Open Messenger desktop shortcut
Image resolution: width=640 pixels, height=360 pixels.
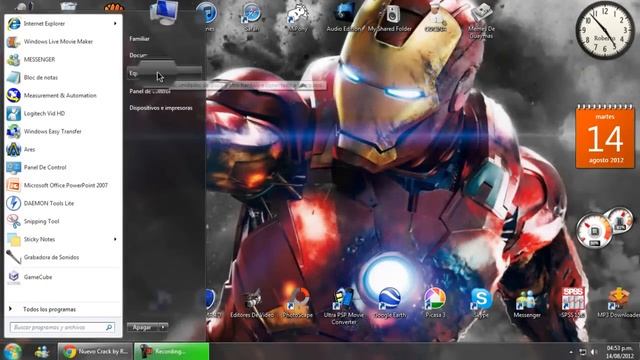527,304
